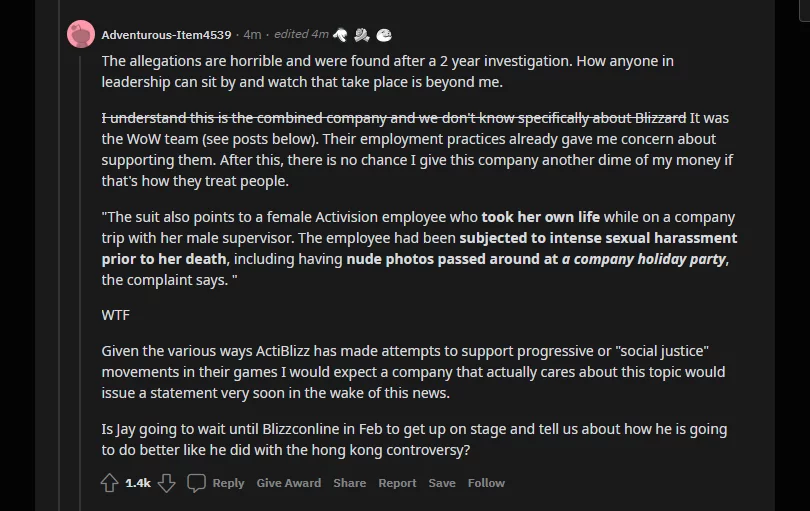
Task: Open Adventurous-Item4539's user profile
Action: pos(166,35)
